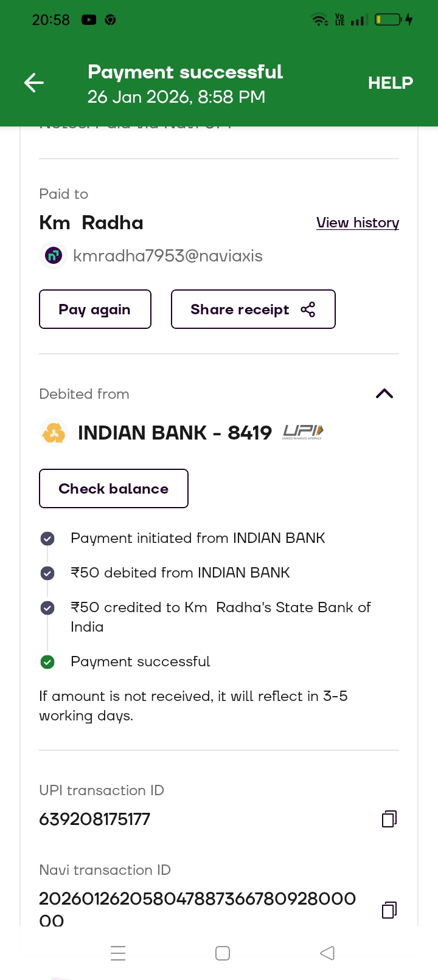Screen dimensions: 438x980
Task: Tap the Navi UPI handle icon
Action: point(54,256)
